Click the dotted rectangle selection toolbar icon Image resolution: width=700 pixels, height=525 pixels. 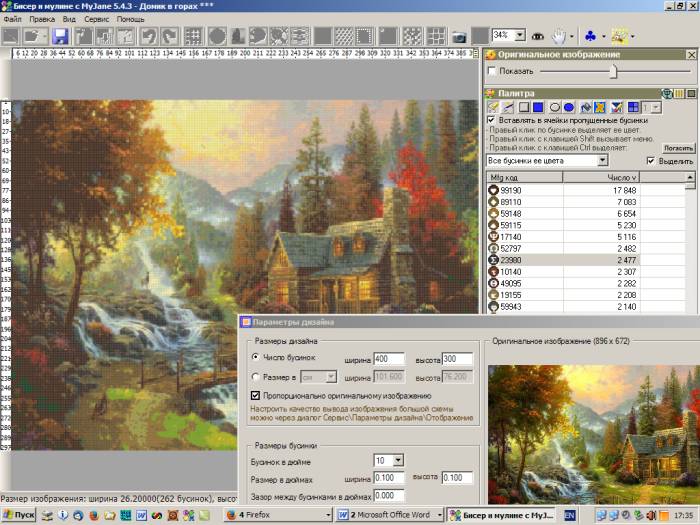tap(365, 36)
